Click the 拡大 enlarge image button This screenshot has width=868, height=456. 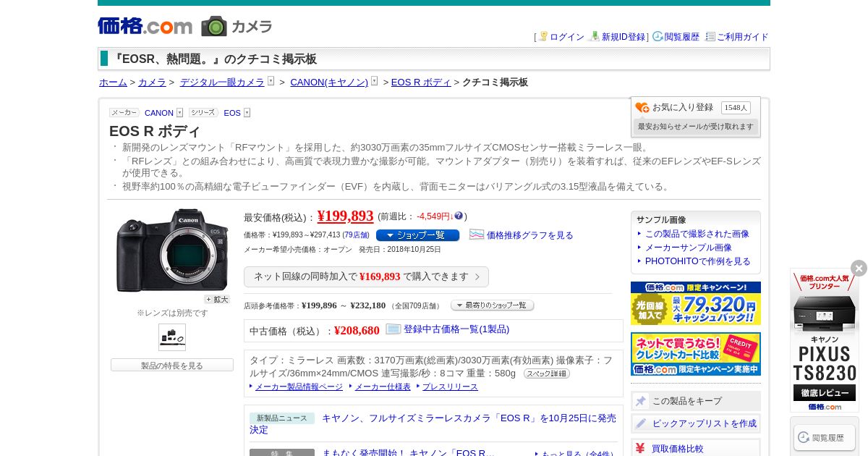coord(216,299)
